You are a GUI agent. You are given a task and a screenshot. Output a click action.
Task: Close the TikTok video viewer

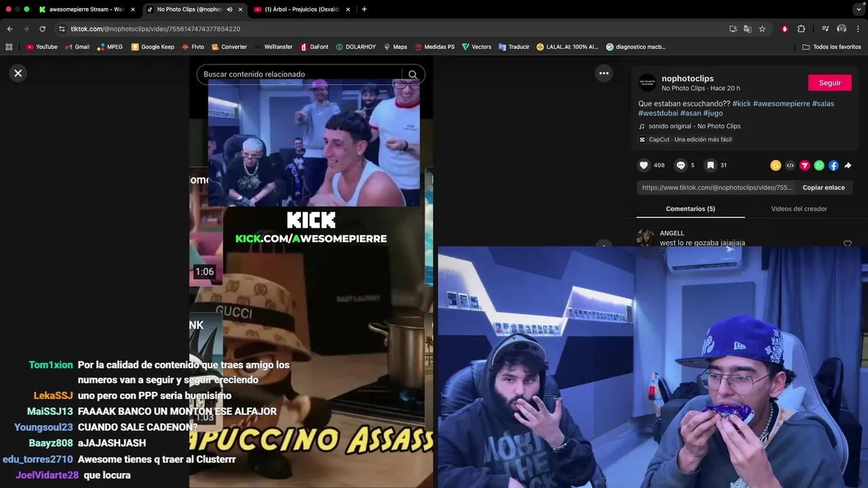click(x=18, y=73)
